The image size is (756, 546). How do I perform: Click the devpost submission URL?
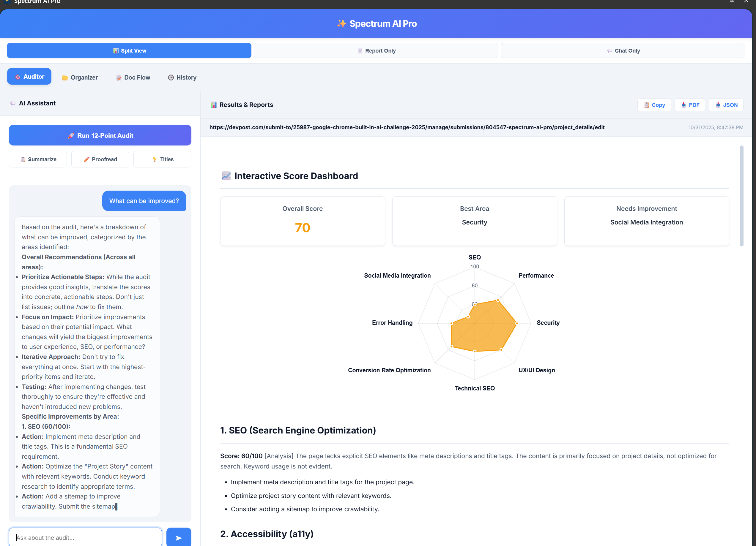click(407, 127)
